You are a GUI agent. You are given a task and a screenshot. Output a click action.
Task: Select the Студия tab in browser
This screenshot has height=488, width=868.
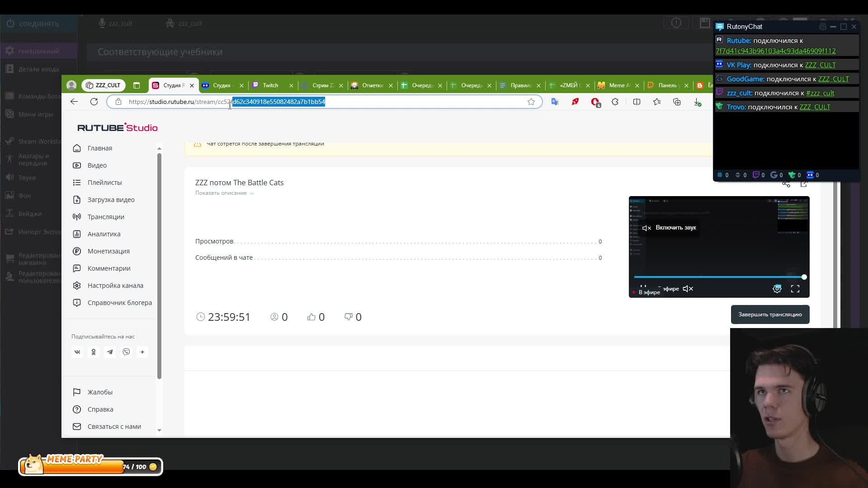point(221,85)
